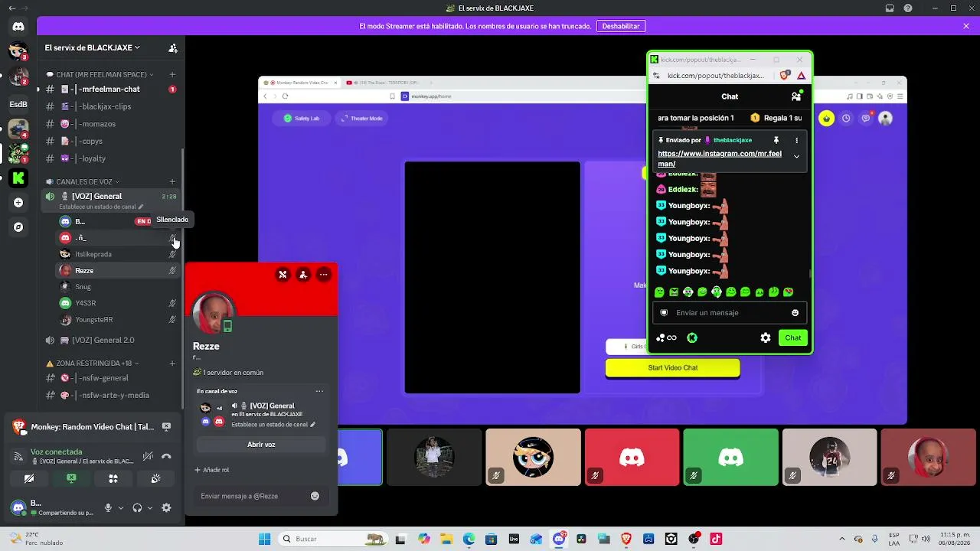The height and width of the screenshot is (551, 980).
Task: Open the mrfeelman-chat channel
Action: [111, 90]
